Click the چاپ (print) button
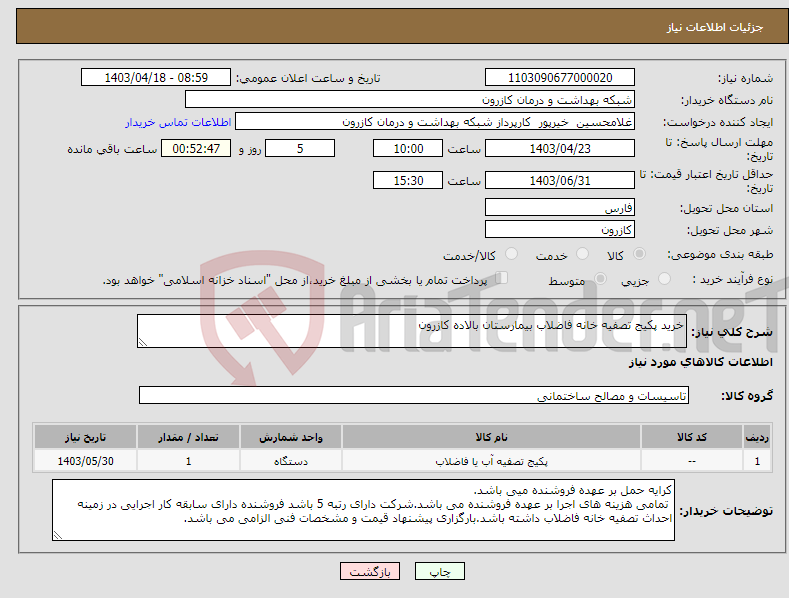Screen dimensions: 789x598 pyautogui.click(x=440, y=572)
